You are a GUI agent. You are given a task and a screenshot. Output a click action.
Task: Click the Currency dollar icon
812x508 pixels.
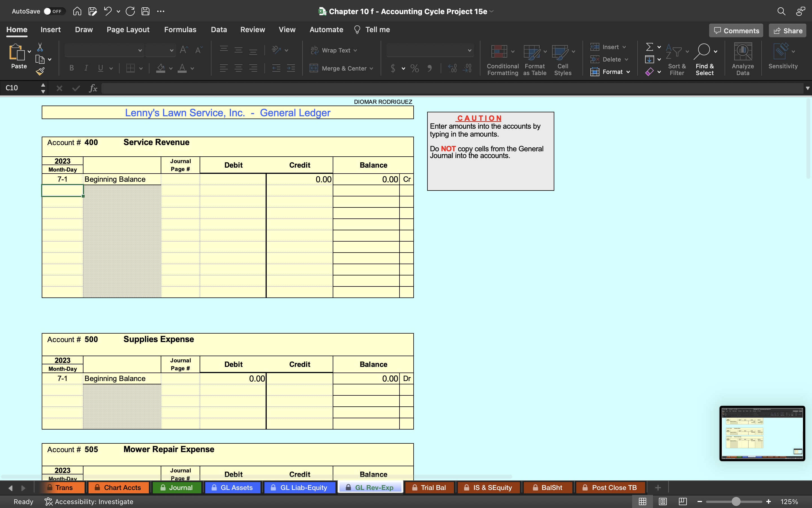pos(393,69)
